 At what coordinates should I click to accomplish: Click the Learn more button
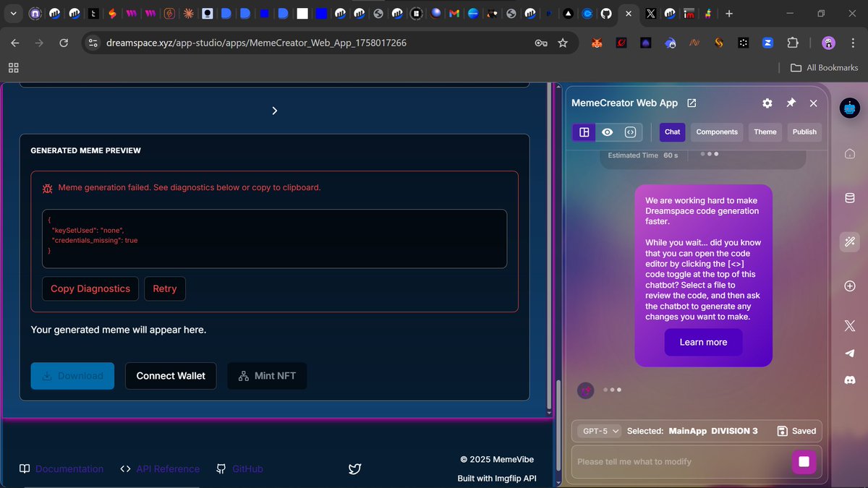tap(703, 342)
